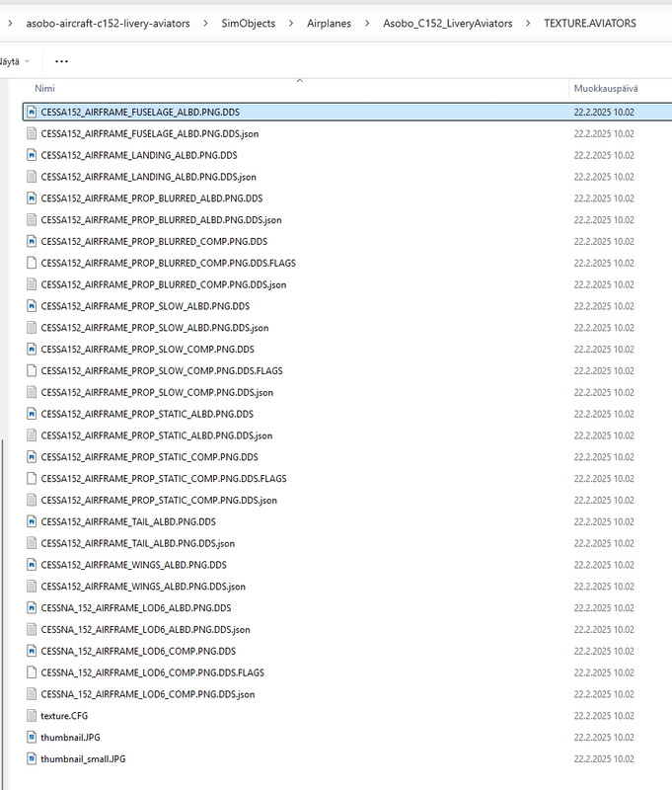This screenshot has width=672, height=790.
Task: Open the three-dots more options menu
Action: point(61,61)
